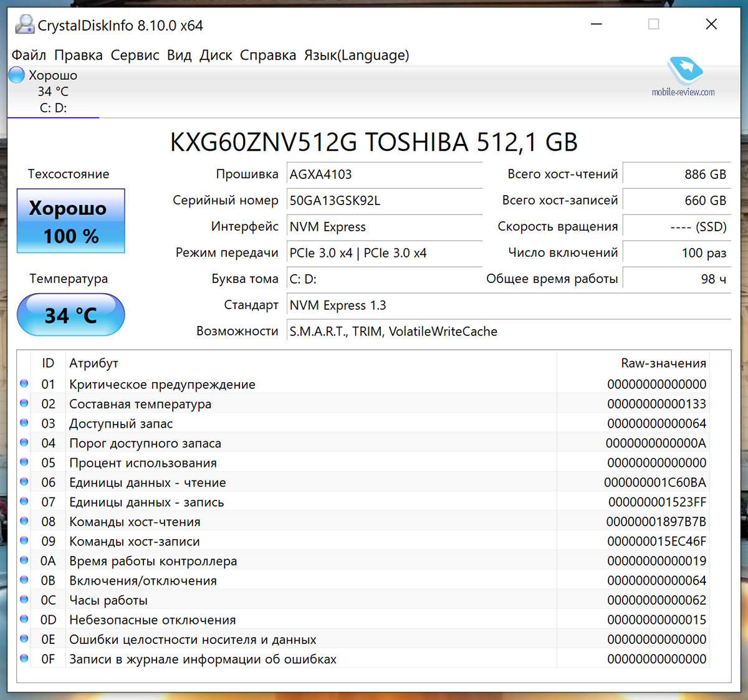Click status dot for Команды хост-записи
The width and height of the screenshot is (748, 700).
(24, 540)
